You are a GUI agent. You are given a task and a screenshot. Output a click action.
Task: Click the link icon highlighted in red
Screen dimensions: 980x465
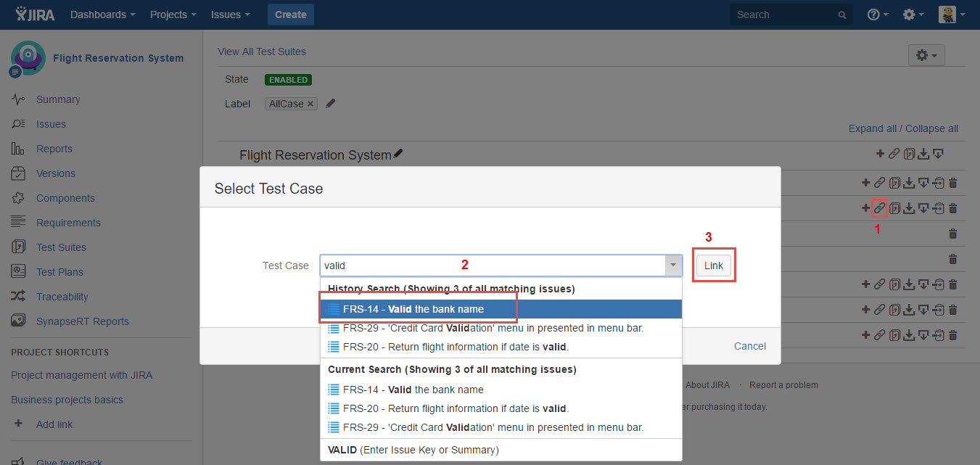(879, 208)
